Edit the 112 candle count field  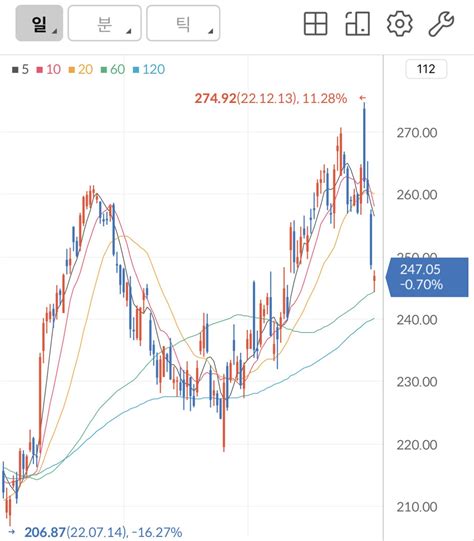(426, 69)
